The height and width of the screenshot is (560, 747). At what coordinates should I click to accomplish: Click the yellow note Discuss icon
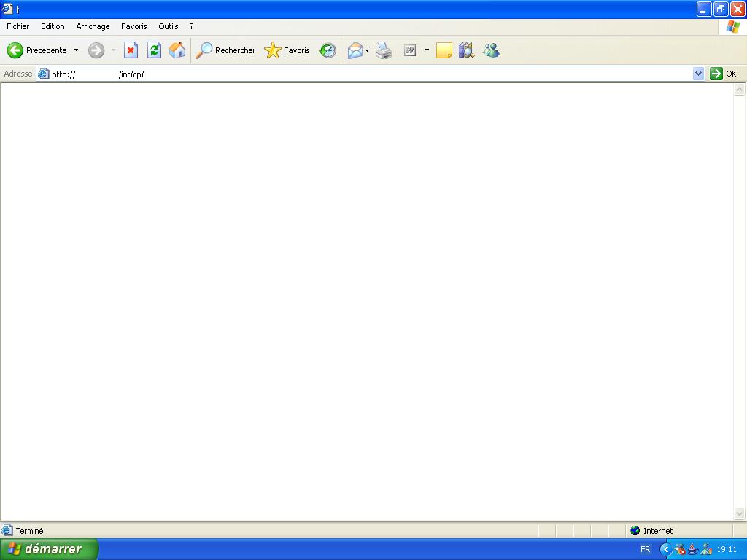click(x=444, y=50)
